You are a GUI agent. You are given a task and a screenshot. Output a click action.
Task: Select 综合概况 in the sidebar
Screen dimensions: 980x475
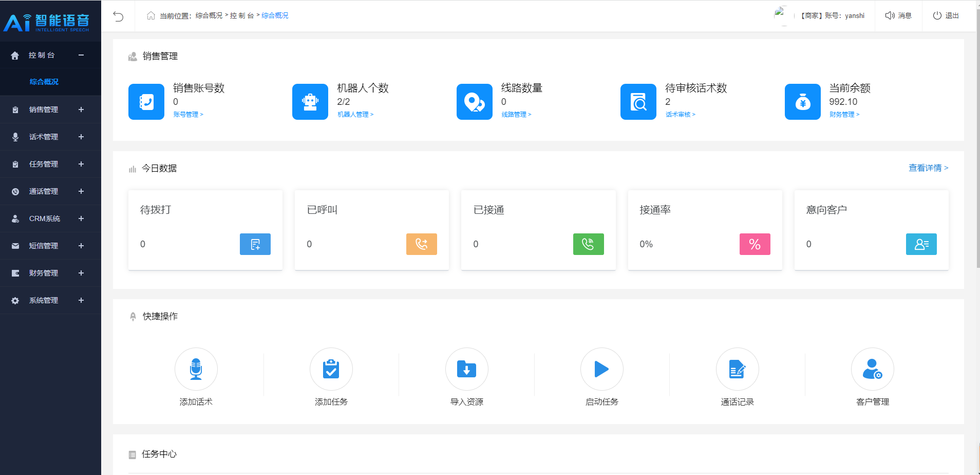(44, 82)
